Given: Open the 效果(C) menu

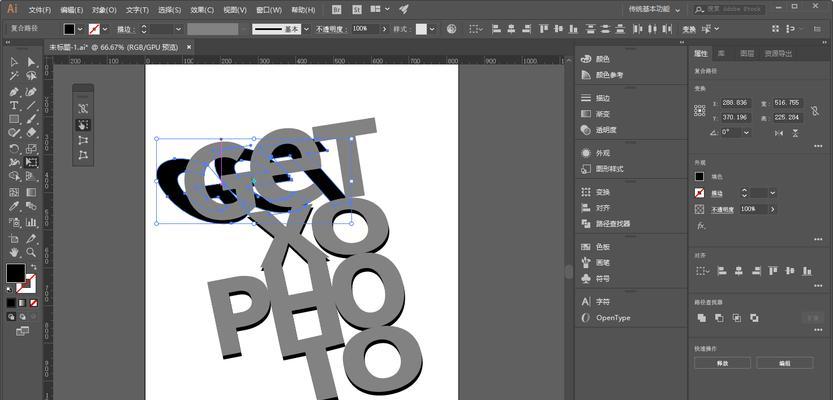Looking at the screenshot, I should [x=202, y=10].
